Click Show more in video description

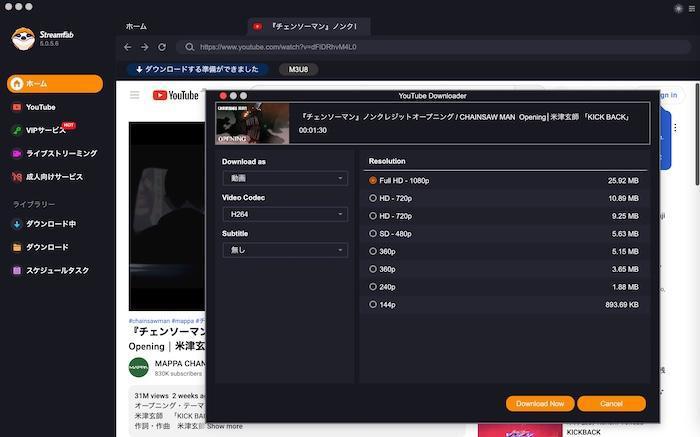pos(225,426)
